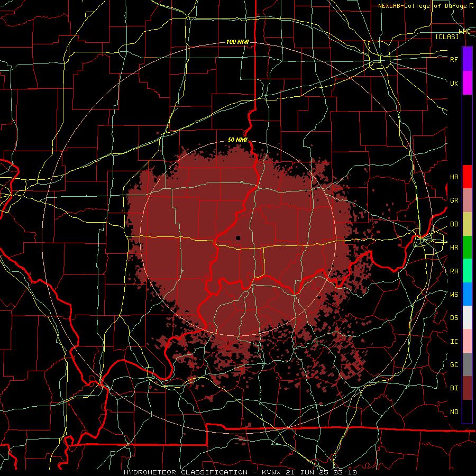Click the RF purple legend swatch
Screen dimensions: 476x476
[467, 59]
